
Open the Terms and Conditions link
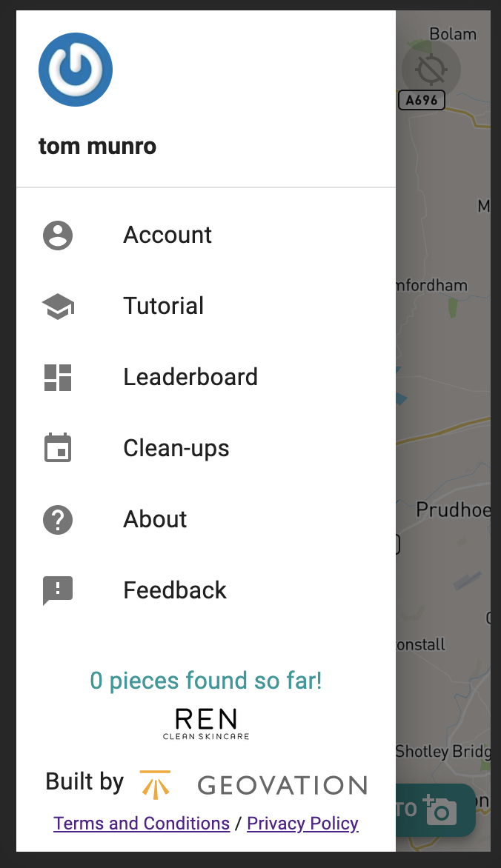[x=141, y=824]
